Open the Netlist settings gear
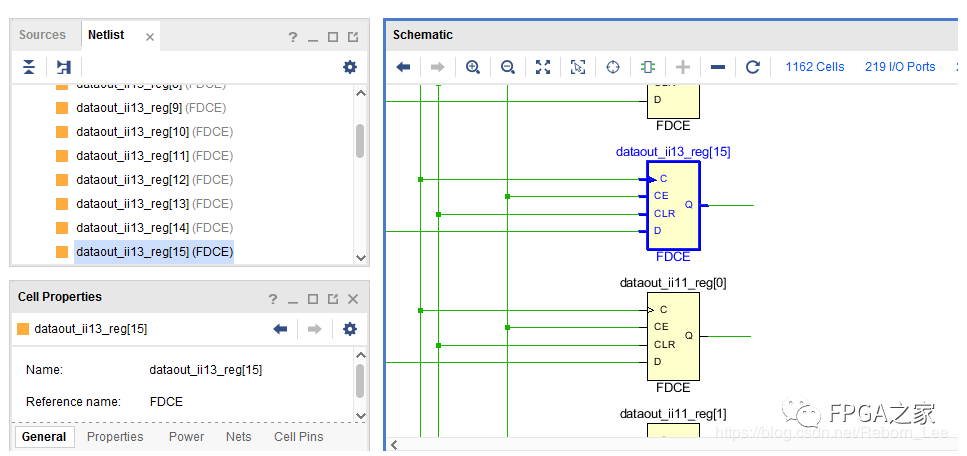967x456 pixels. pos(349,67)
